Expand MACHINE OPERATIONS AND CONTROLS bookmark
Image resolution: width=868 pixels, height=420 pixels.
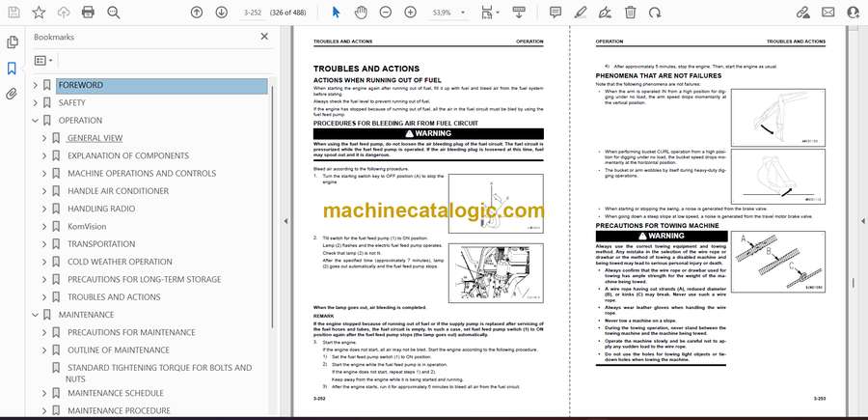pos(44,174)
